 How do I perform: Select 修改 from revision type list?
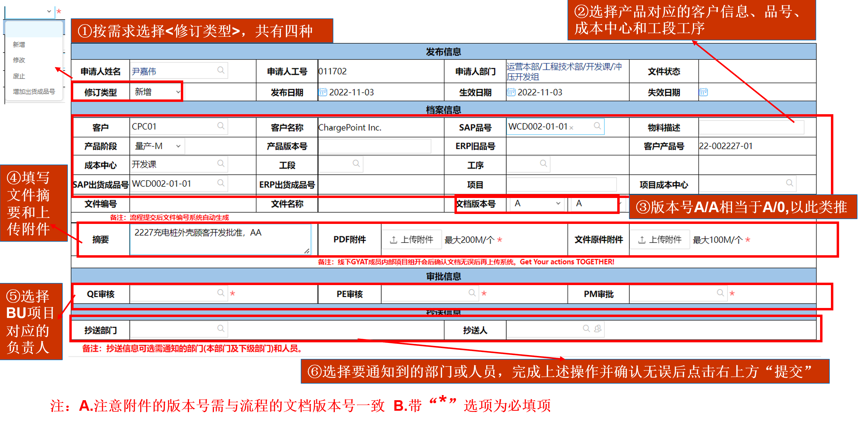[19, 60]
